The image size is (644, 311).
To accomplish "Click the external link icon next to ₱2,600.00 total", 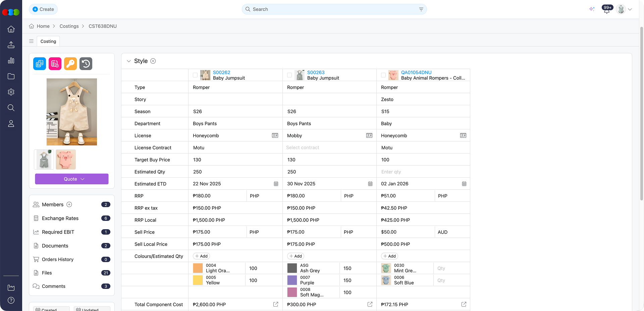I will pyautogui.click(x=276, y=304).
